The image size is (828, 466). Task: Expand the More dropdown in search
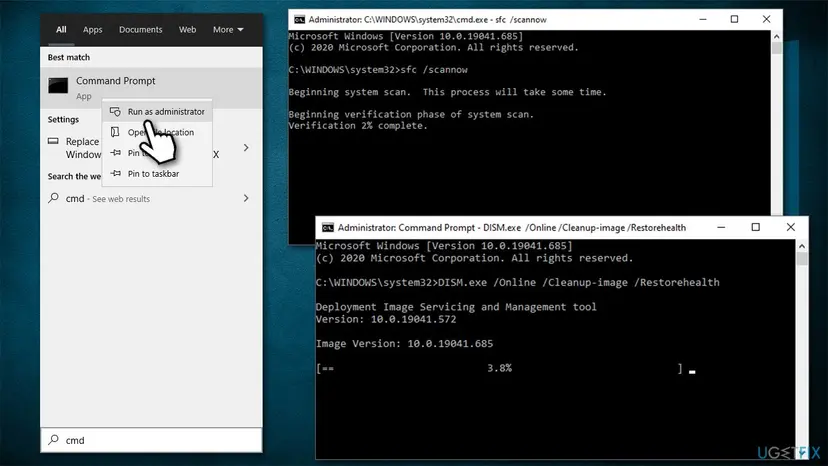[228, 30]
